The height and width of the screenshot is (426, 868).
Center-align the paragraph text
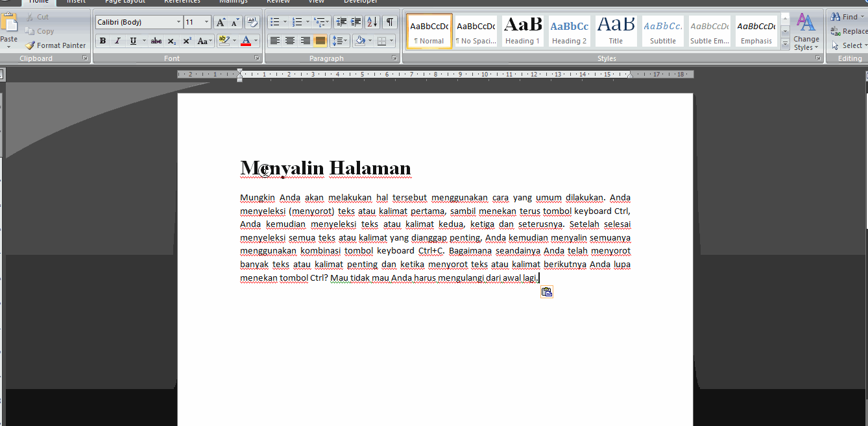pos(290,41)
